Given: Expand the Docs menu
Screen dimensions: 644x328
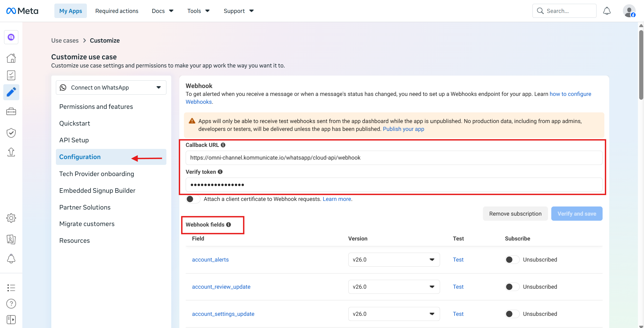Looking at the screenshot, I should tap(163, 11).
